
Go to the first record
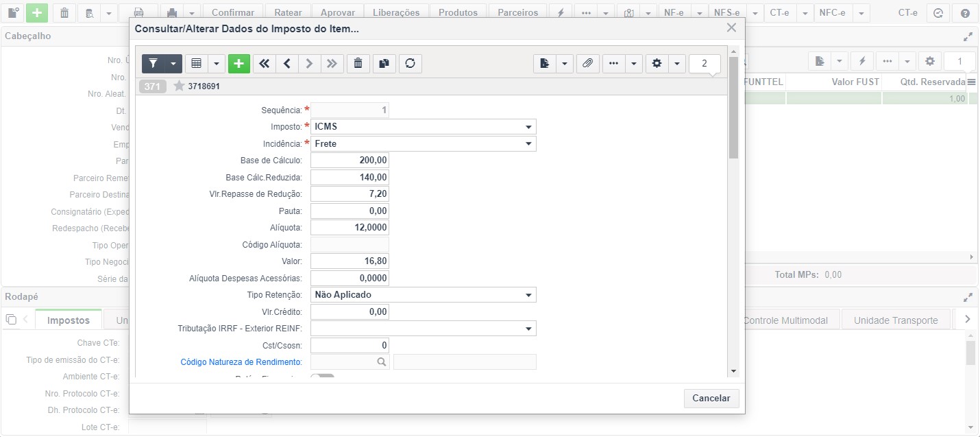pyautogui.click(x=264, y=63)
